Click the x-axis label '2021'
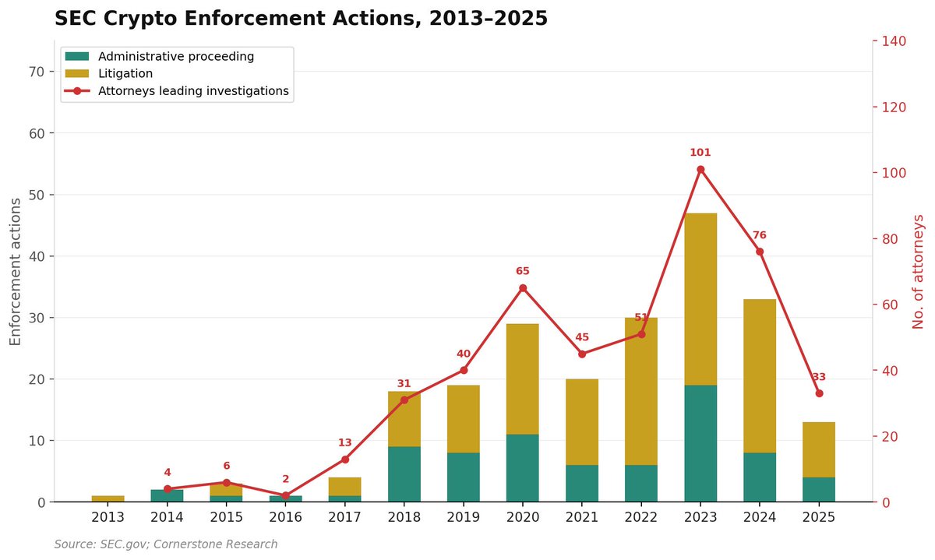 pos(582,518)
